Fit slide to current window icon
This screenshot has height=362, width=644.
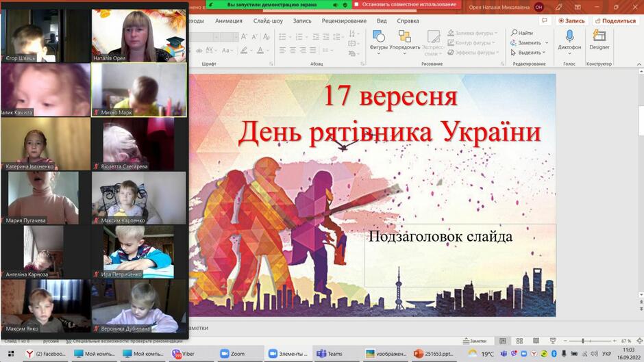(639, 341)
